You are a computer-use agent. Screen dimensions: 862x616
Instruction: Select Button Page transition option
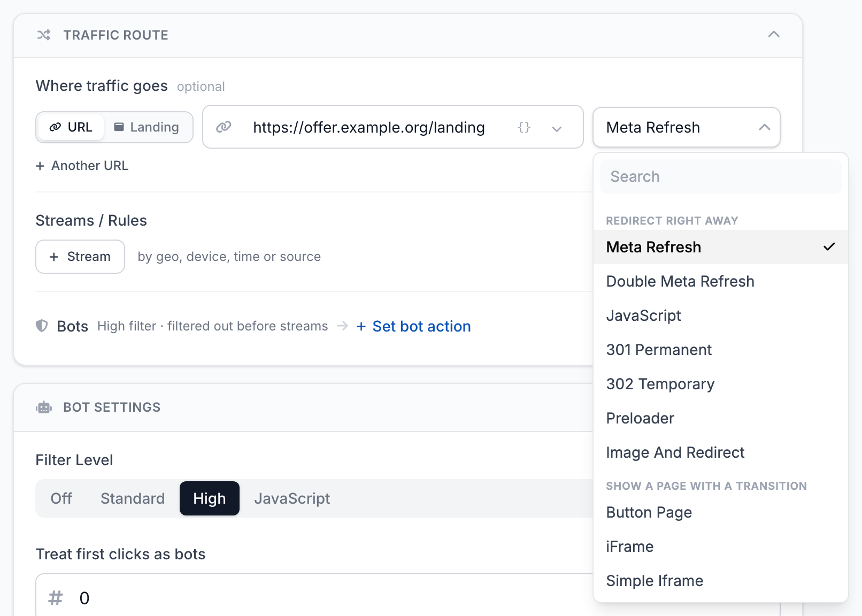pos(721,512)
